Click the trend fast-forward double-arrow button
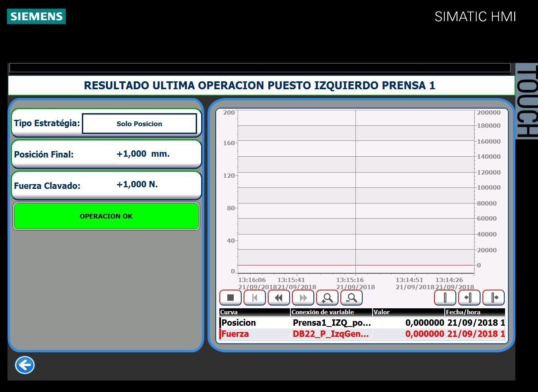Screen dimensions: 538x392 tap(303, 298)
